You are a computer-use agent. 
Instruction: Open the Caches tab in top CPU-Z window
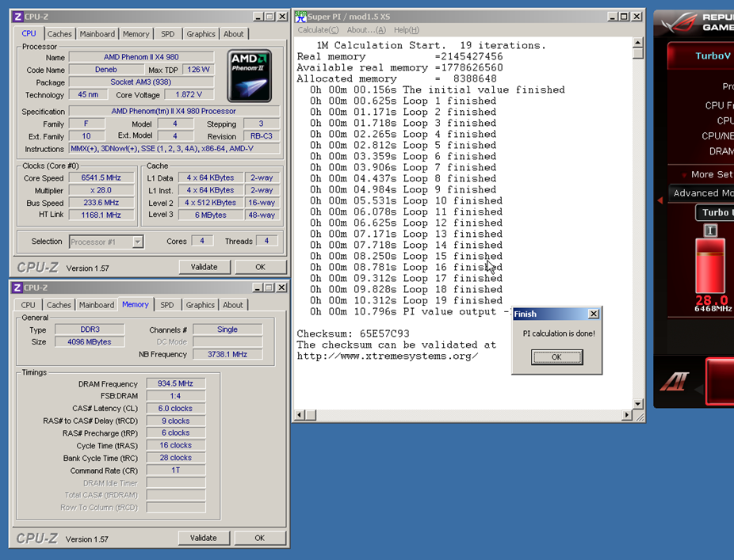(x=59, y=34)
